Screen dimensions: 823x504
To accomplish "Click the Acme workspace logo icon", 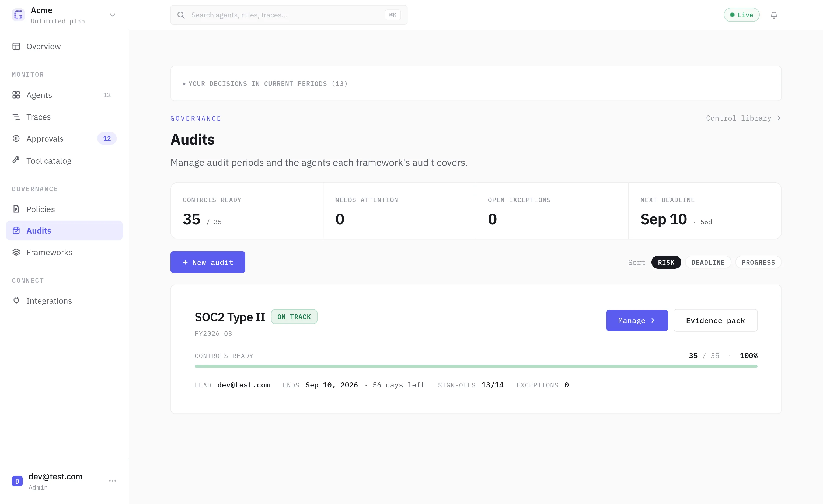I will [18, 15].
